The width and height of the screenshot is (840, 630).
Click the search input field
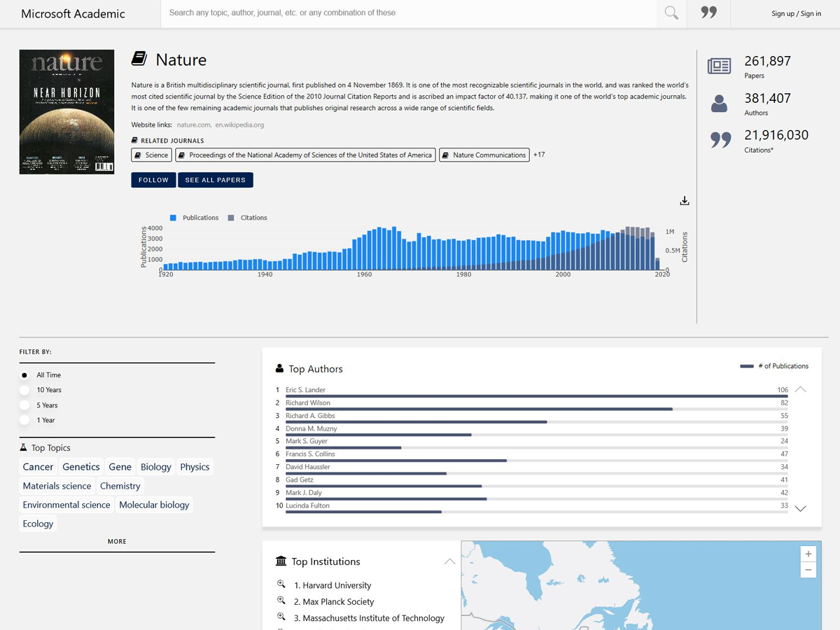coord(409,13)
